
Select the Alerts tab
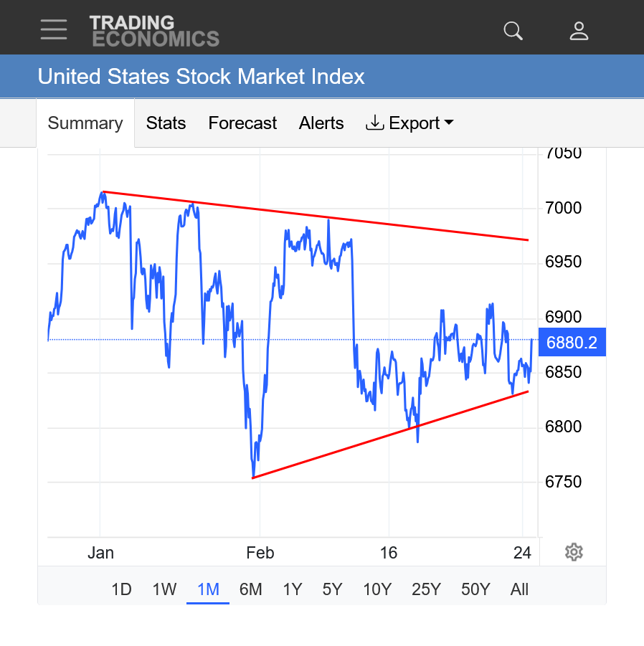pos(321,123)
